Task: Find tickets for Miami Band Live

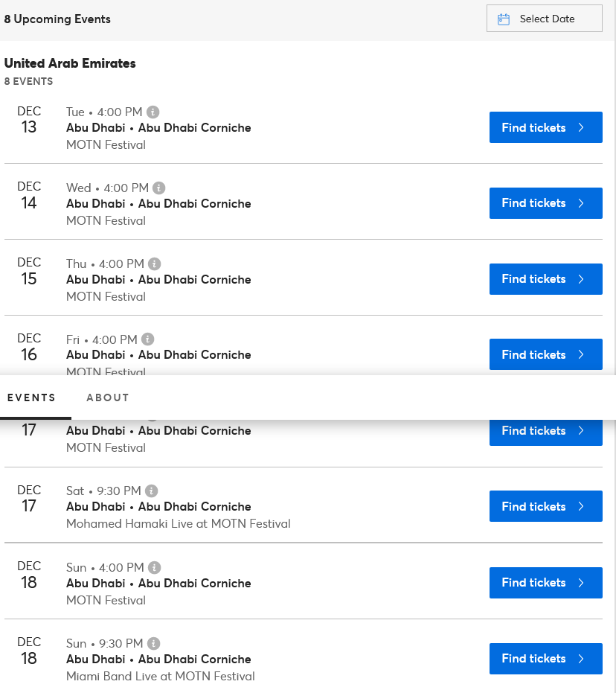Action: coord(546,659)
